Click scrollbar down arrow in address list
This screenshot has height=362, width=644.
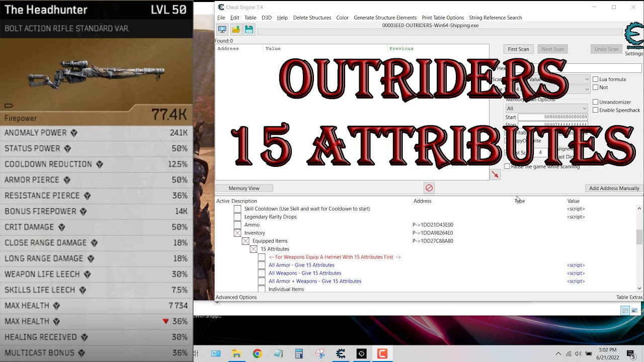coord(639,289)
